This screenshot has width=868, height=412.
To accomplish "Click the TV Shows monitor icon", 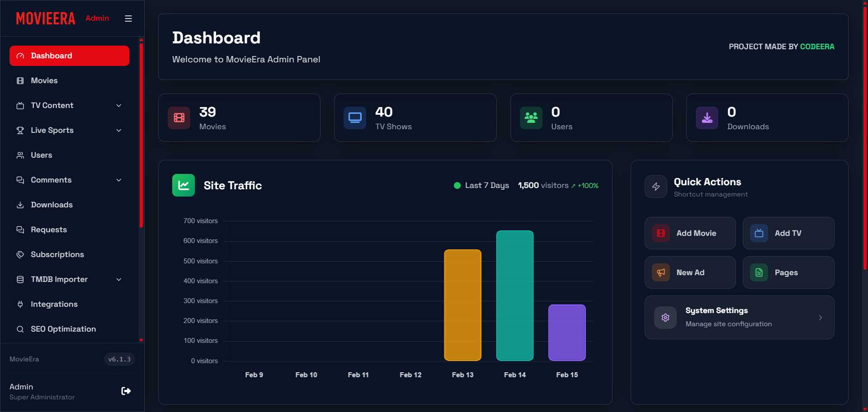I will 355,118.
